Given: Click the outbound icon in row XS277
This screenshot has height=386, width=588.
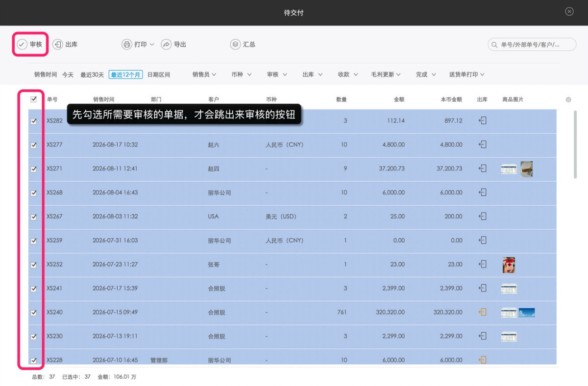Looking at the screenshot, I should click(x=483, y=145).
